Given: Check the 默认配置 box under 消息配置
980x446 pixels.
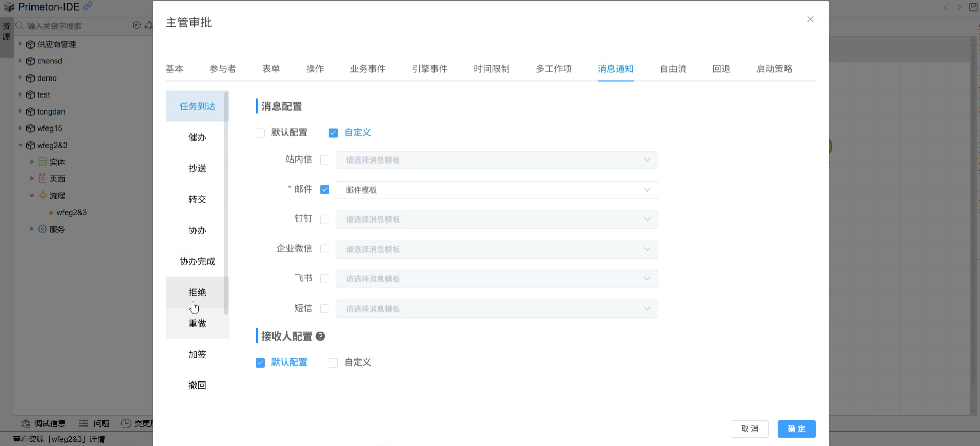Looking at the screenshot, I should point(260,133).
